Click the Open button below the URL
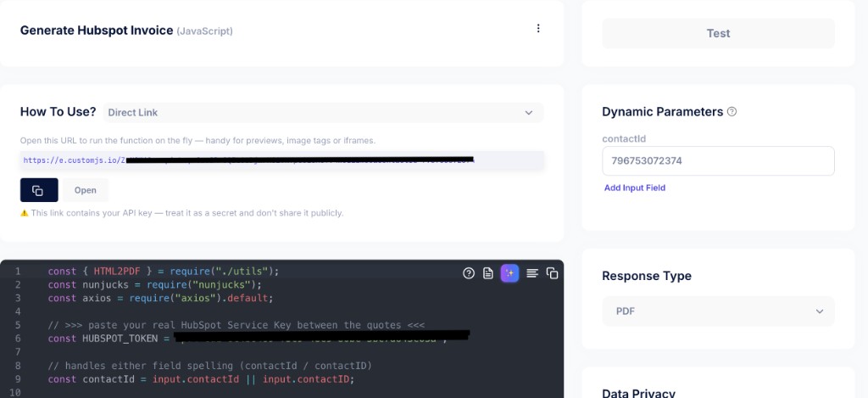Viewport: 868px width, 398px height. point(86,190)
